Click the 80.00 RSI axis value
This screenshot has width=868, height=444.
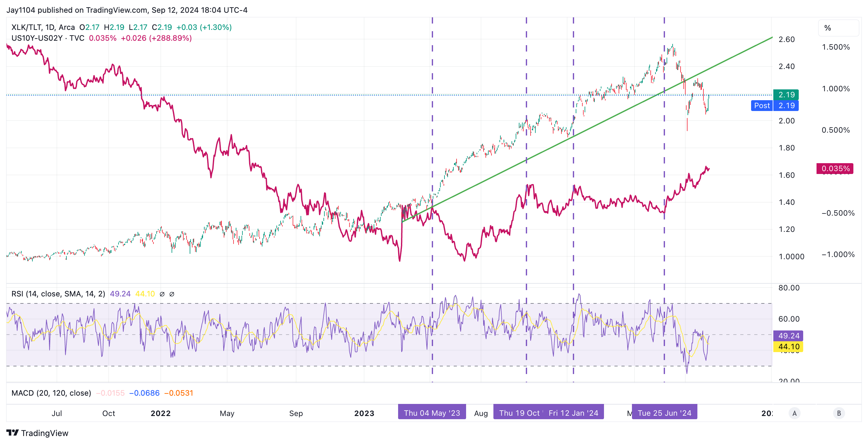(789, 288)
